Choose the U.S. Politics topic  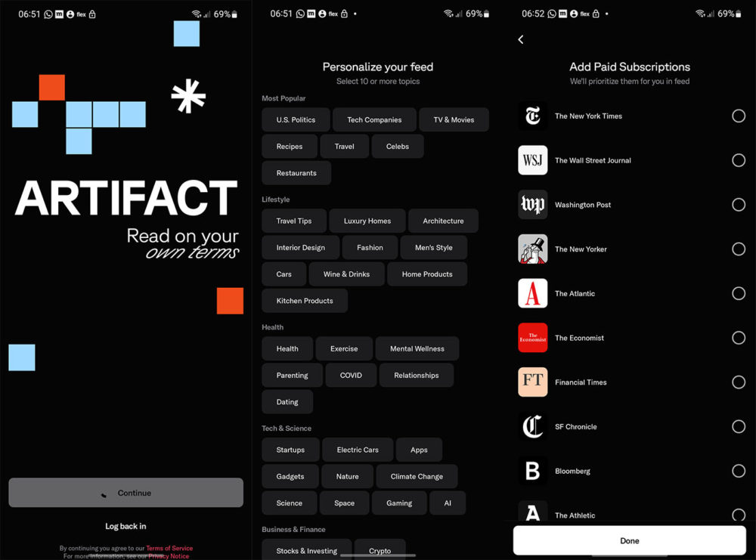[296, 120]
